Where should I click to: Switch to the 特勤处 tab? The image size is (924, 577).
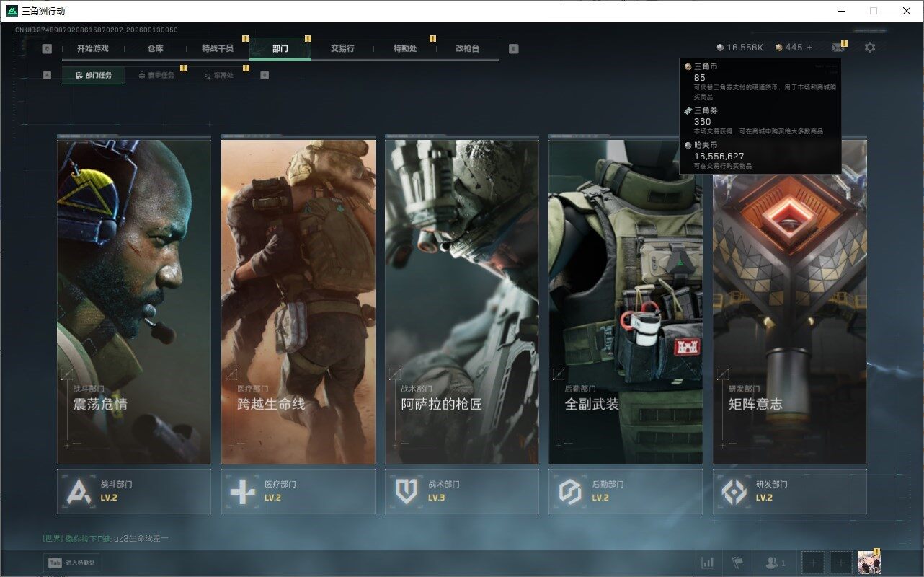(405, 48)
